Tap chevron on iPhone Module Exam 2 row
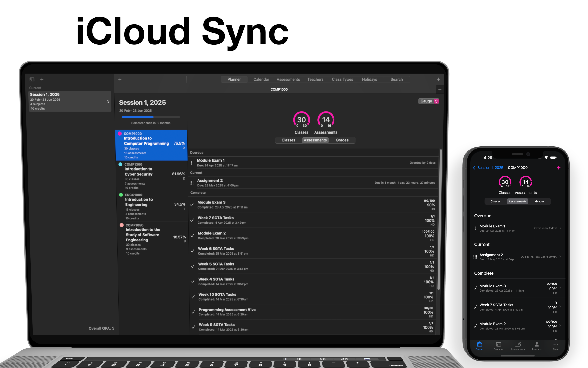This screenshot has width=588, height=368. click(560, 326)
